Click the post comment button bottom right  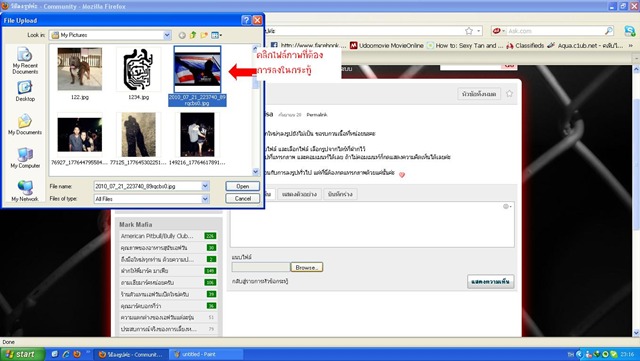tap(490, 282)
